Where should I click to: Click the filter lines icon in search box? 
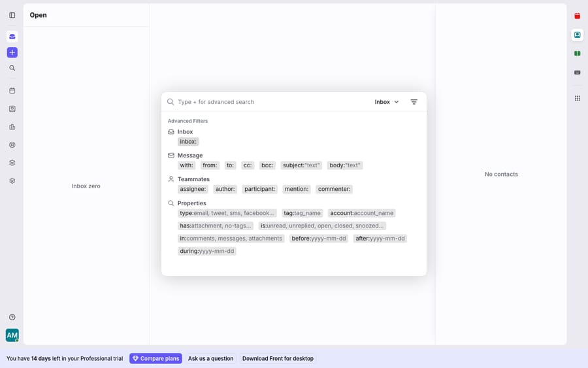(414, 102)
